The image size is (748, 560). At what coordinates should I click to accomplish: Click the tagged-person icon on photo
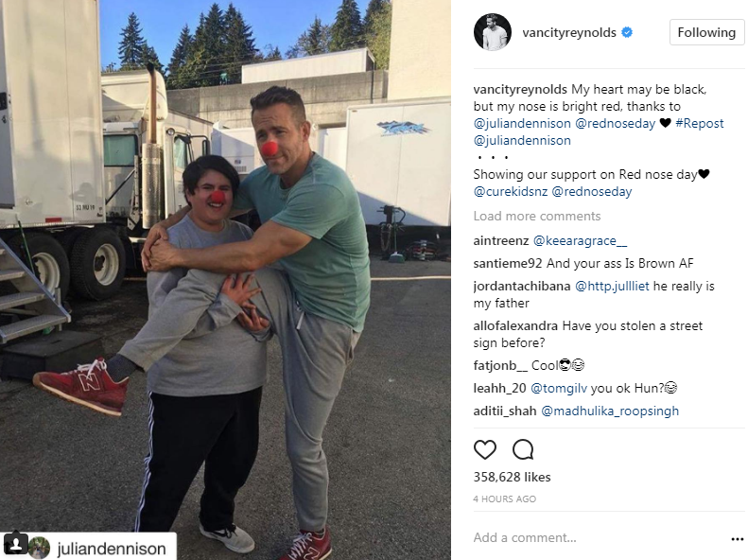(x=15, y=543)
